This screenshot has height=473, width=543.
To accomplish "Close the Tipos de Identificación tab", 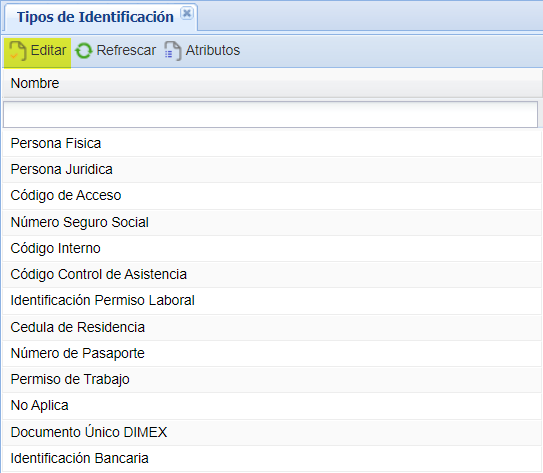I will tap(187, 14).
